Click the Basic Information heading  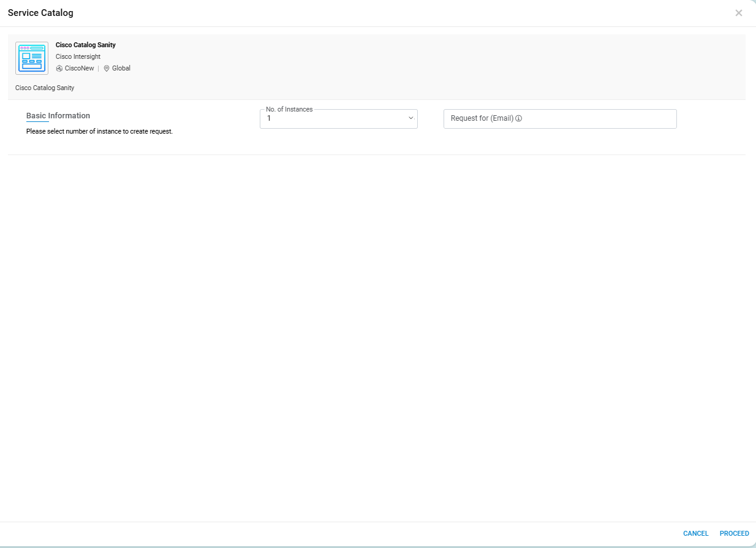58,115
